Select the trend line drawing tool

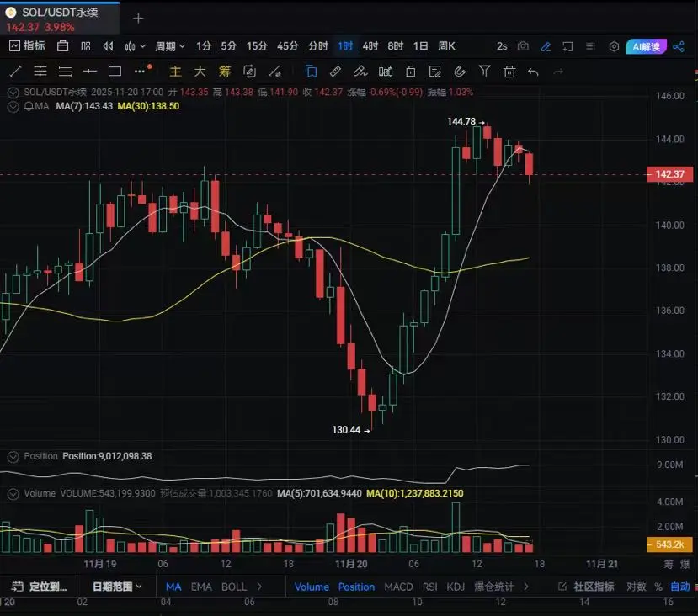click(16, 72)
